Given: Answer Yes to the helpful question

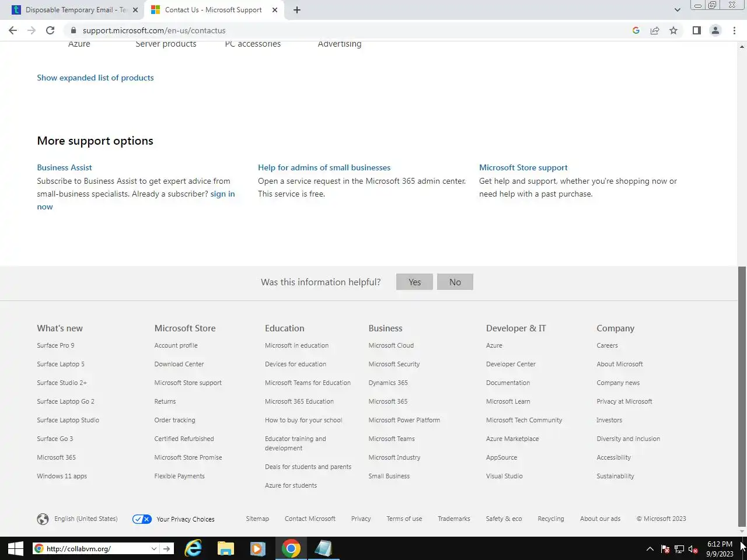Looking at the screenshot, I should [x=414, y=282].
